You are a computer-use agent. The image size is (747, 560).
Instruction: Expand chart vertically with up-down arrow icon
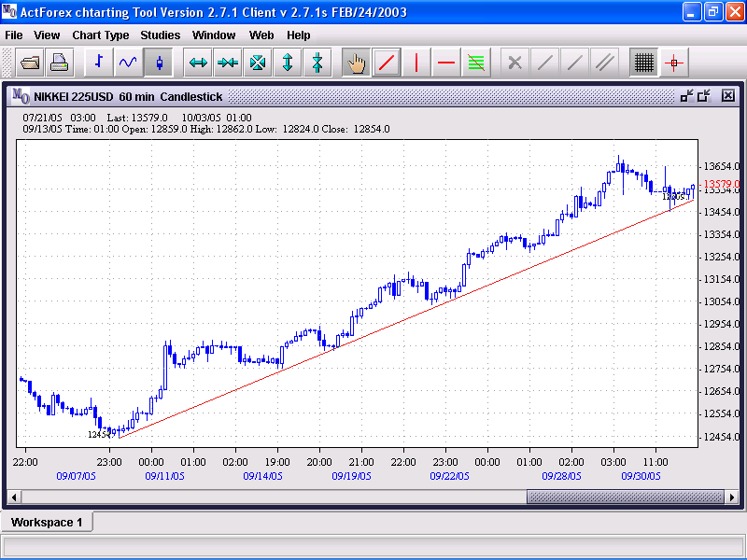click(288, 63)
